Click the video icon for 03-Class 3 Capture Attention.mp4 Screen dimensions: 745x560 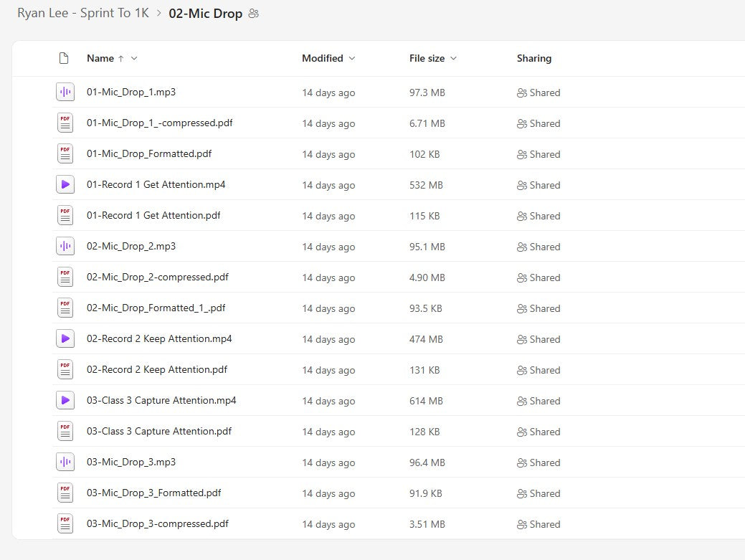tap(65, 401)
